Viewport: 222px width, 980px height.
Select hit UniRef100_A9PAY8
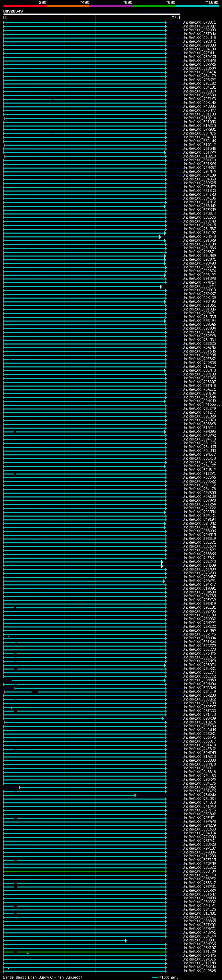199,821
